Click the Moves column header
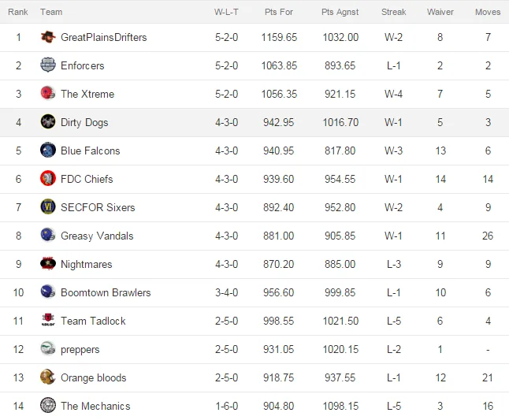Viewport: 509px width, 420px height. tap(488, 12)
